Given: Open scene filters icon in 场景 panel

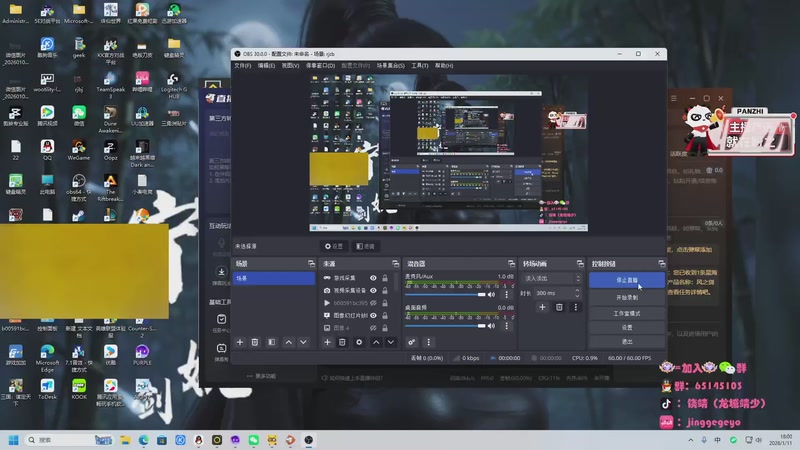Looking at the screenshot, I should pyautogui.click(x=271, y=342).
